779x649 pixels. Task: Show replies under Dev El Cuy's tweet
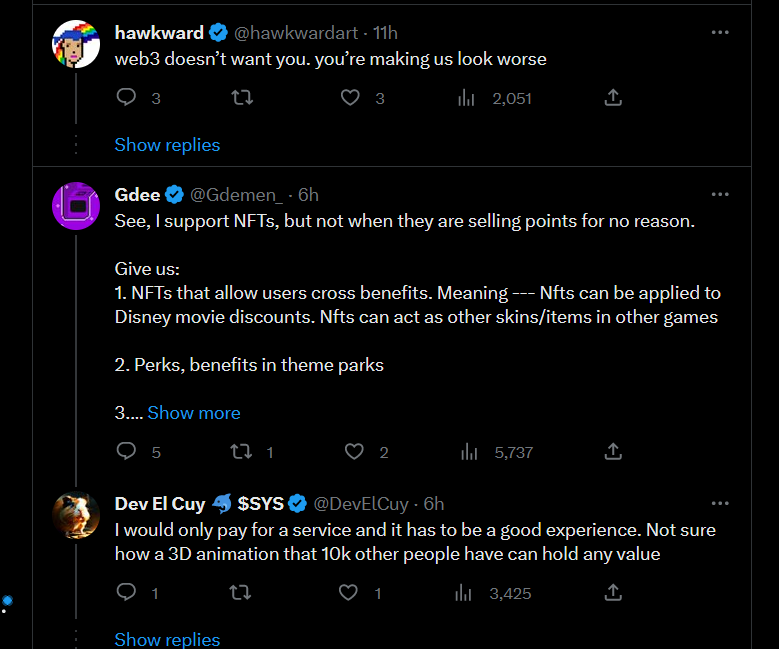(167, 639)
